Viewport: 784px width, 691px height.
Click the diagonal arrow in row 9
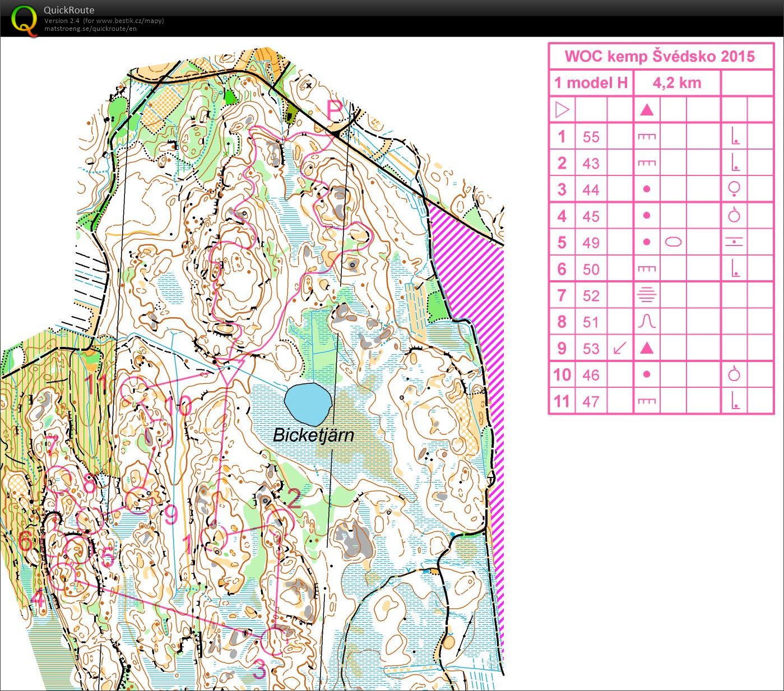point(620,348)
